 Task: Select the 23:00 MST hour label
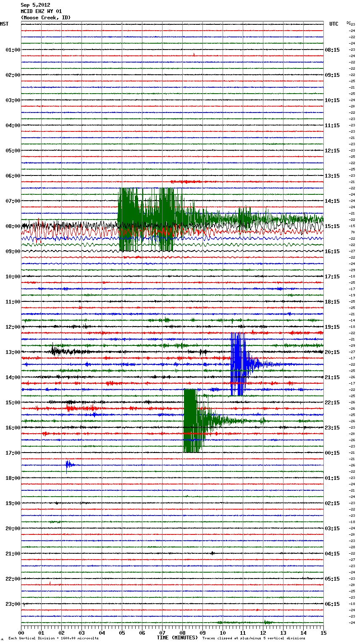pos(13,604)
